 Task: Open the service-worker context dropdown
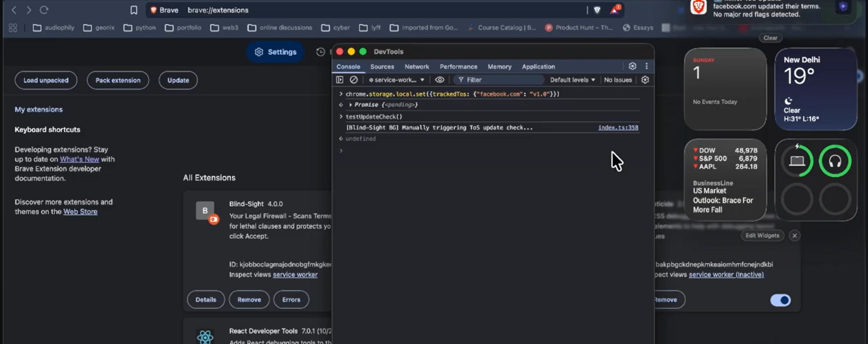click(x=397, y=80)
